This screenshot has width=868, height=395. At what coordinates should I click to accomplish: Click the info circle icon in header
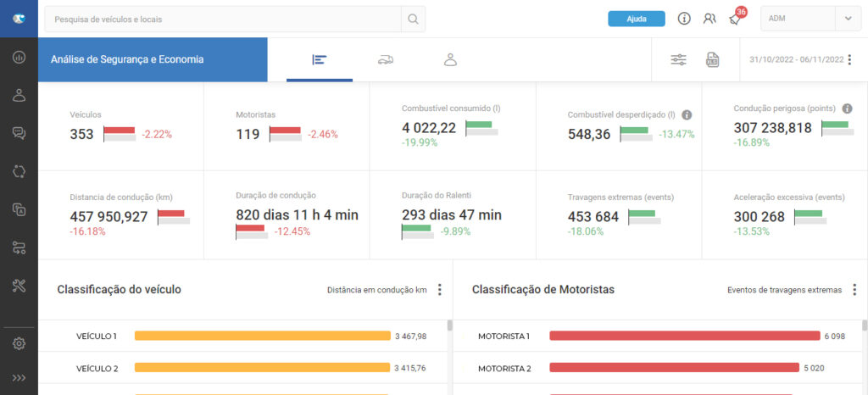(684, 19)
